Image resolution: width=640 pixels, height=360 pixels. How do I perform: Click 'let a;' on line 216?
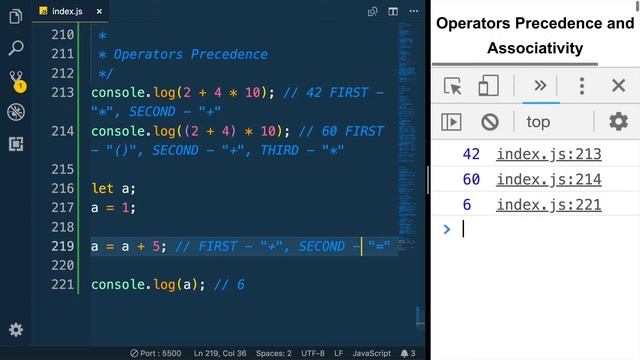point(113,188)
